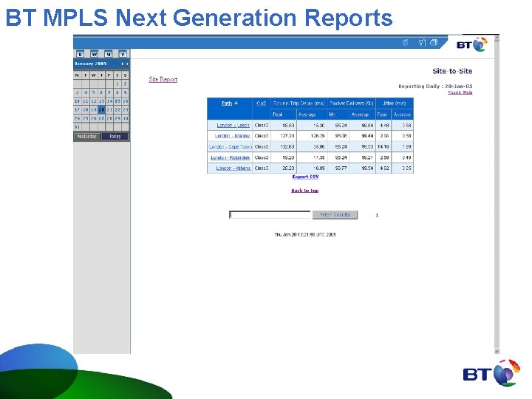532x399 pixels.
Task: Open the London - Leeds path link
Action: (x=233, y=125)
